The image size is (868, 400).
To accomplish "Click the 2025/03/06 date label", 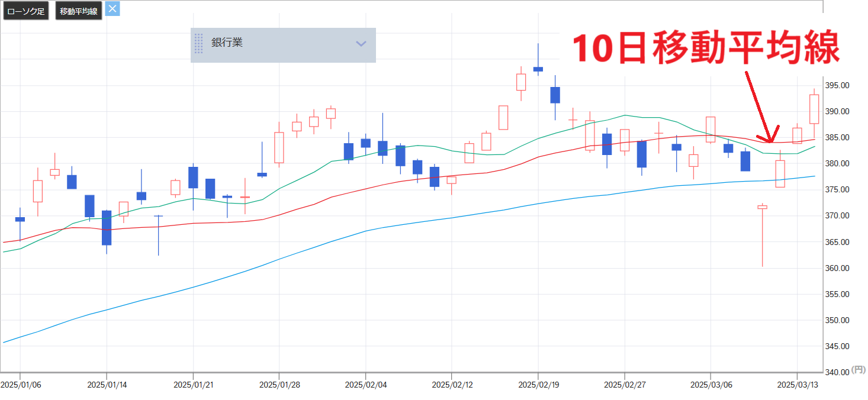I will [x=711, y=385].
